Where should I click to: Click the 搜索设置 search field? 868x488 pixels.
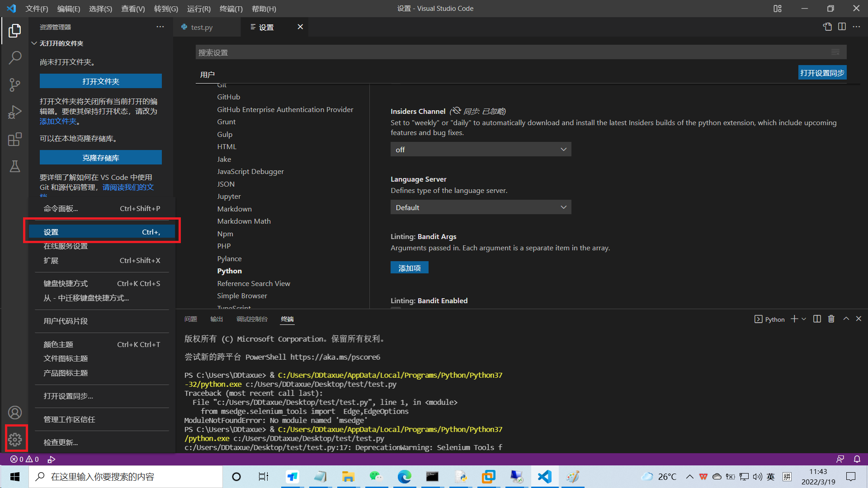pos(521,52)
